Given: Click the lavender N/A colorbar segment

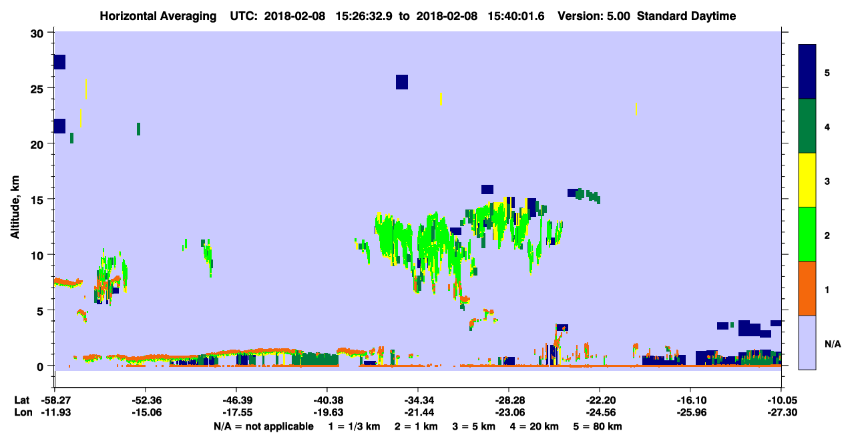Looking at the screenshot, I should point(807,342).
